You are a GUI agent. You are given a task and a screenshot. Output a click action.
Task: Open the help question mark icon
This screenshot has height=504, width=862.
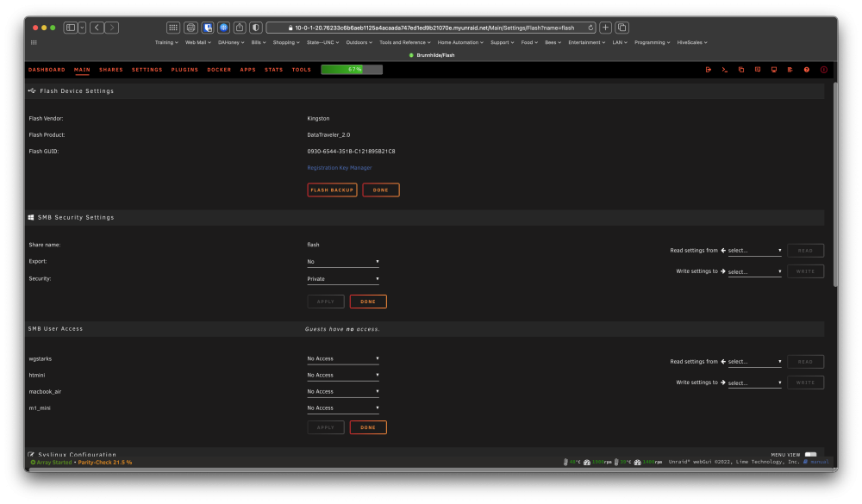tap(807, 70)
